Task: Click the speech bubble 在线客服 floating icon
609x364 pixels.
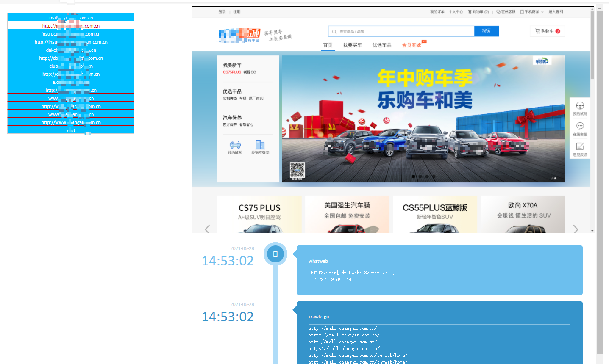Action: [x=580, y=126]
